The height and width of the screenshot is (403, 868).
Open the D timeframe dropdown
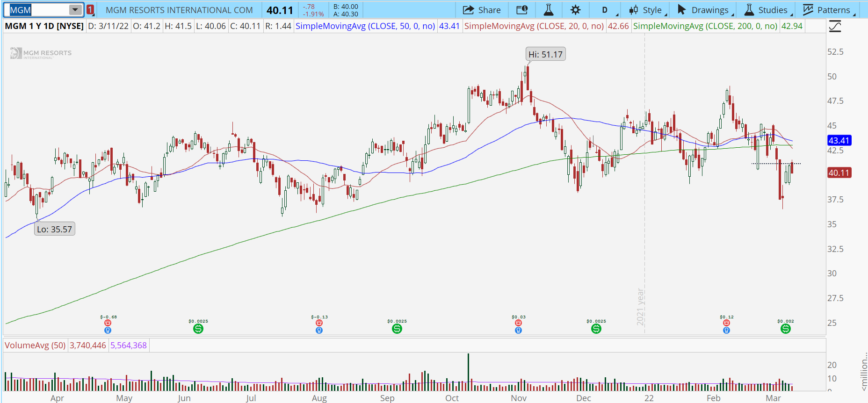(610, 10)
